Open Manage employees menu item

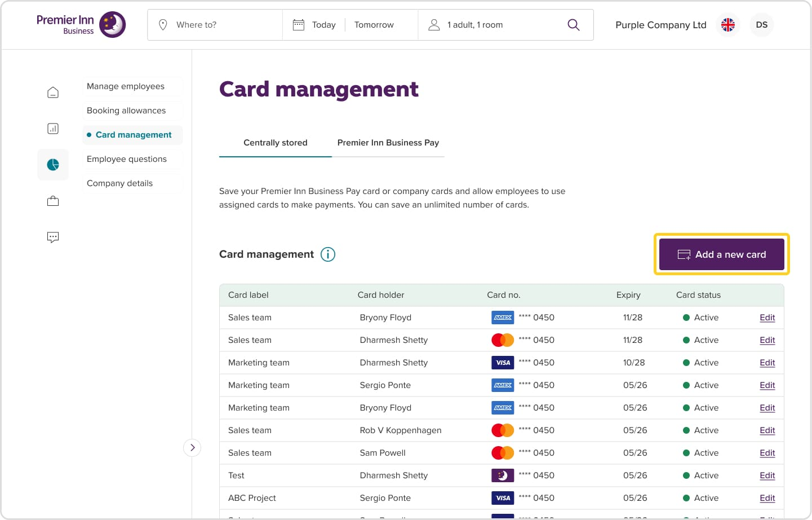[x=132, y=86]
